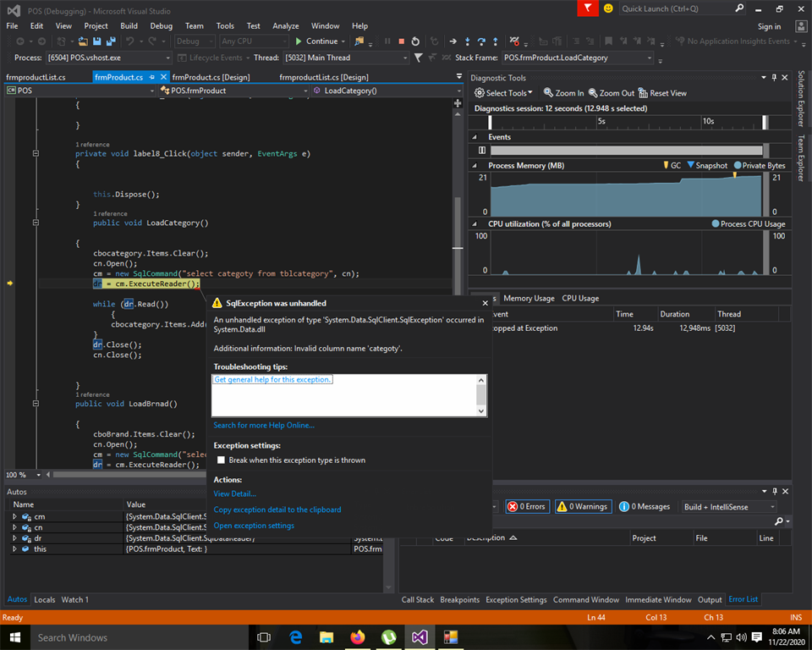Toggle the Messages filter in Error List
Image resolution: width=812 pixels, height=650 pixels.
point(645,506)
